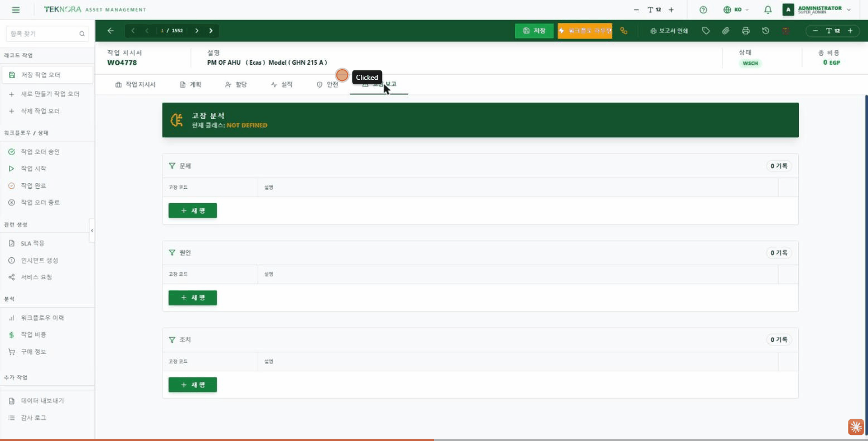868x441 pixels.
Task: Click work order number WO4778
Action: [122, 63]
